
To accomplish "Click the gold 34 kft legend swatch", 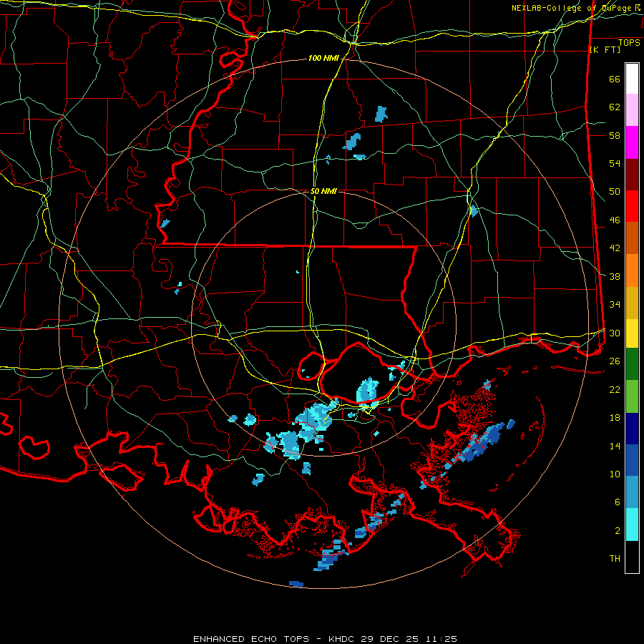I will tap(632, 303).
